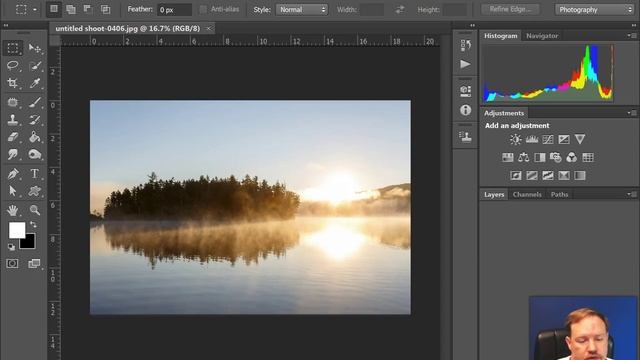Switch to the Histogram tab
This screenshot has height=360, width=640.
click(500, 36)
